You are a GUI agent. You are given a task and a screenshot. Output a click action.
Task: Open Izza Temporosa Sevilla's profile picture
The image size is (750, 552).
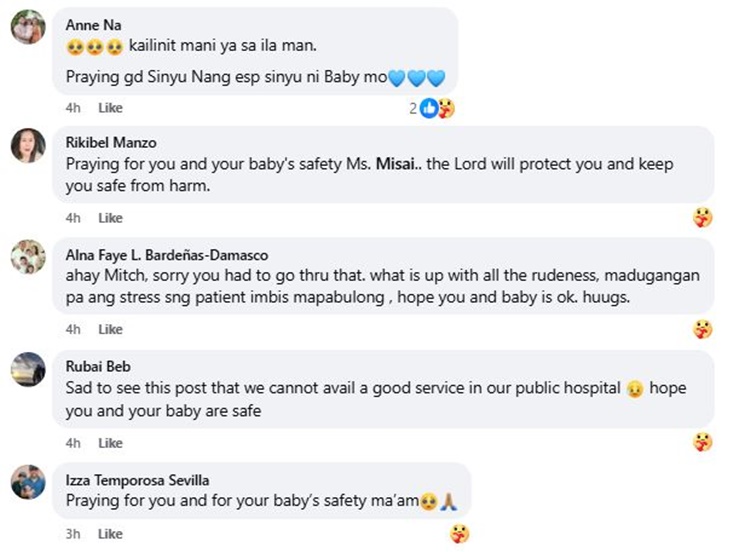point(28,482)
